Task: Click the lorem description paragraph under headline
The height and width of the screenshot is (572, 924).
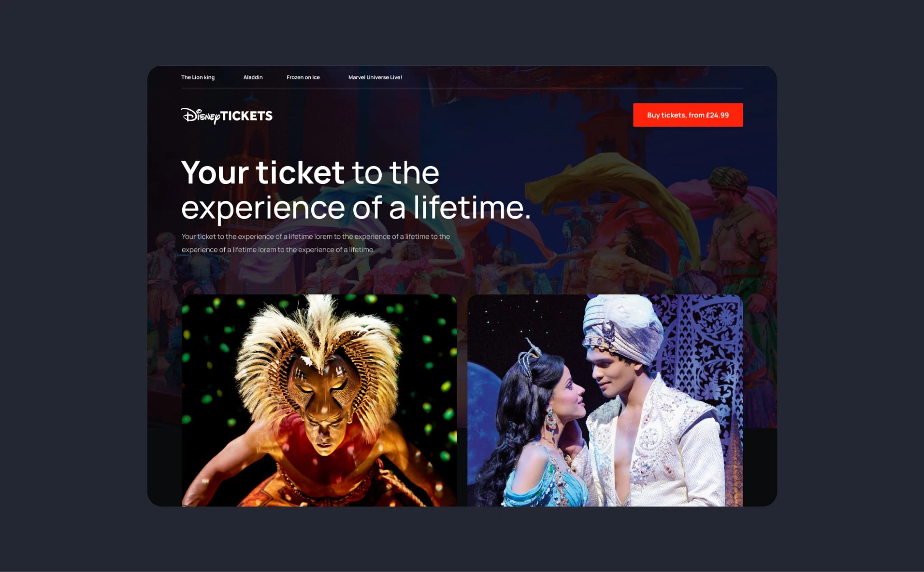Action: tap(316, 243)
